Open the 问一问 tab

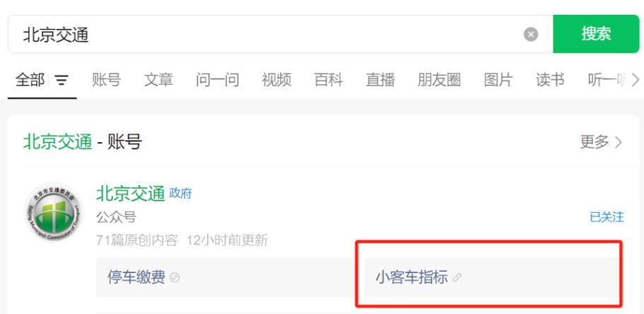coord(217,80)
